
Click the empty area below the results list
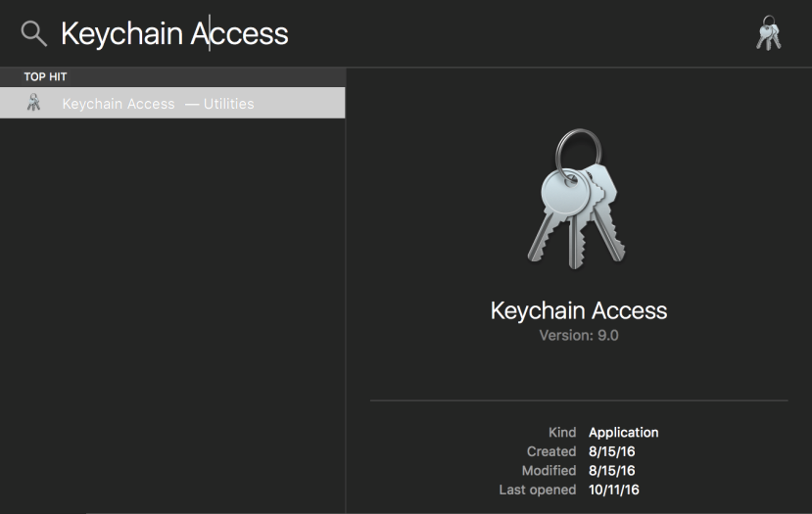pos(172,316)
